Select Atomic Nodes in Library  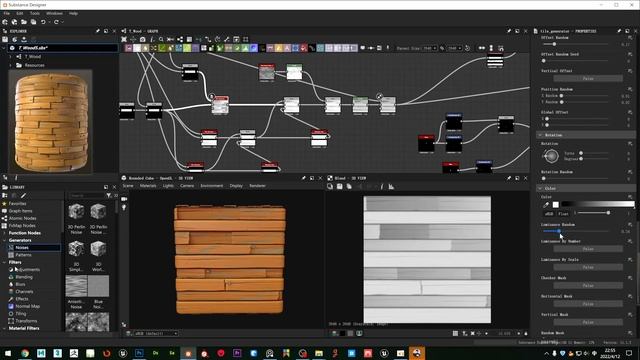point(22,218)
